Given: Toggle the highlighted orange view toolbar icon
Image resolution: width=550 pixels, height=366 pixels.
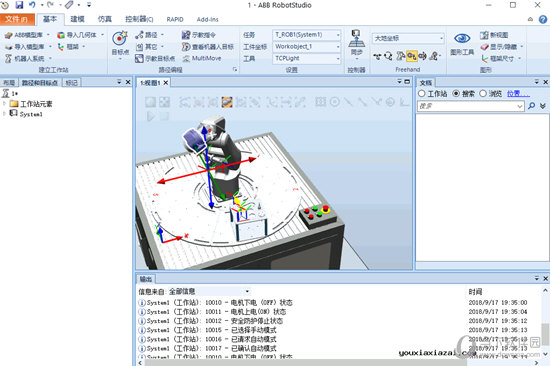Looking at the screenshot, I should [x=227, y=102].
